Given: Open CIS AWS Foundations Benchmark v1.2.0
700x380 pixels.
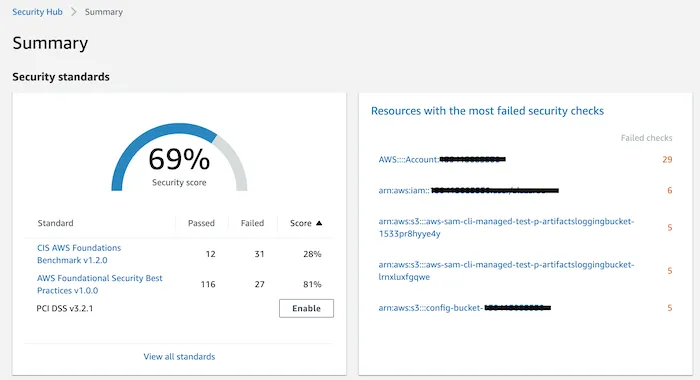Looking at the screenshot, I should pos(79,254).
